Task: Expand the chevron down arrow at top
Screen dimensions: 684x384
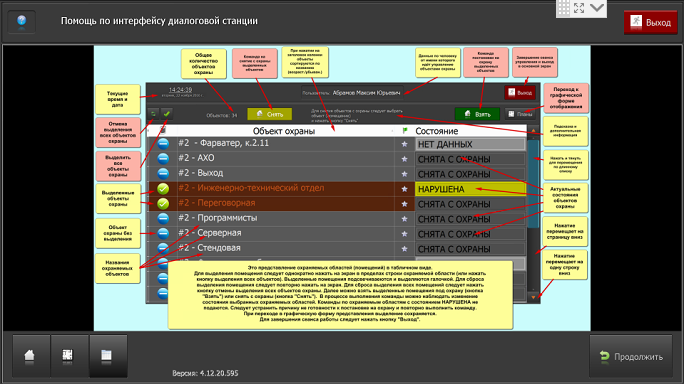Action: (x=596, y=7)
